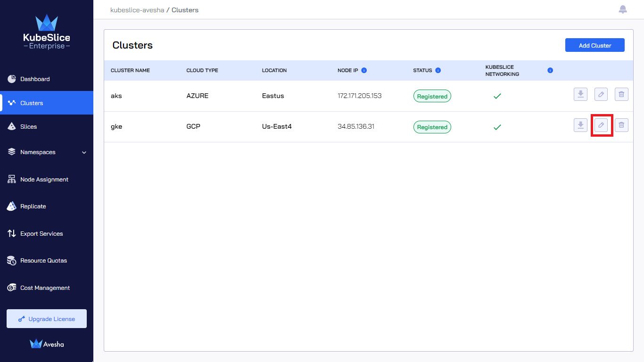644x362 pixels.
Task: Click gke KubeSlice Networking checkmark
Action: pos(497,127)
